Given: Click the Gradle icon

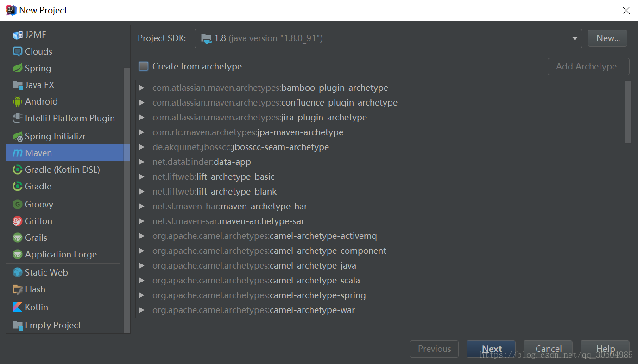Looking at the screenshot, I should pyautogui.click(x=18, y=187).
